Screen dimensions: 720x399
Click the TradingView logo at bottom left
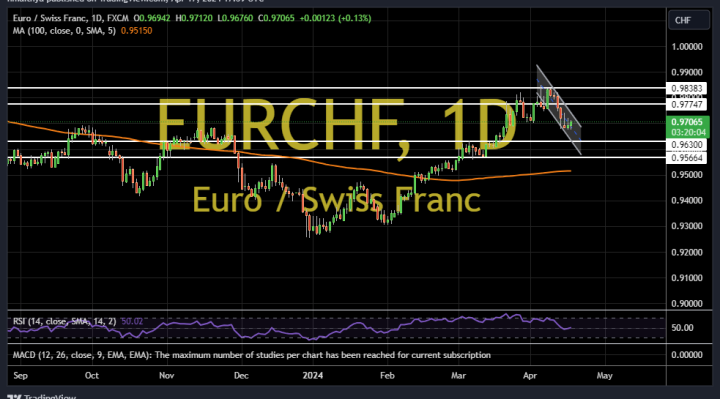[41, 396]
